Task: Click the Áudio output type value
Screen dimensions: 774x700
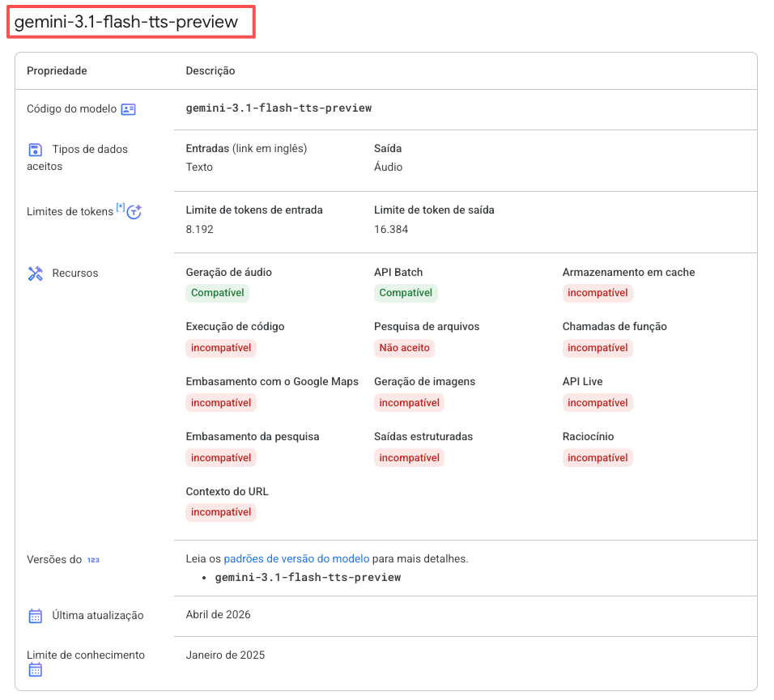Action: [x=389, y=168]
